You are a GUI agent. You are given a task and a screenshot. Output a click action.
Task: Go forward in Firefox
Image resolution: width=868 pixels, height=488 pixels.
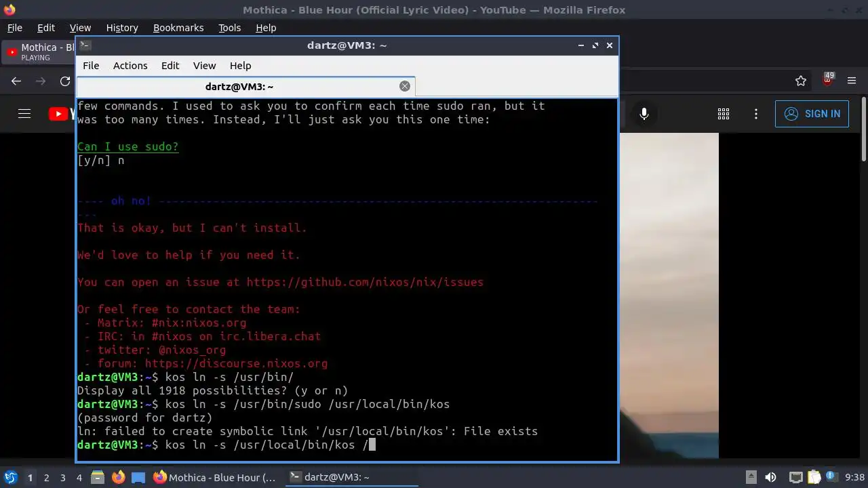coord(41,81)
